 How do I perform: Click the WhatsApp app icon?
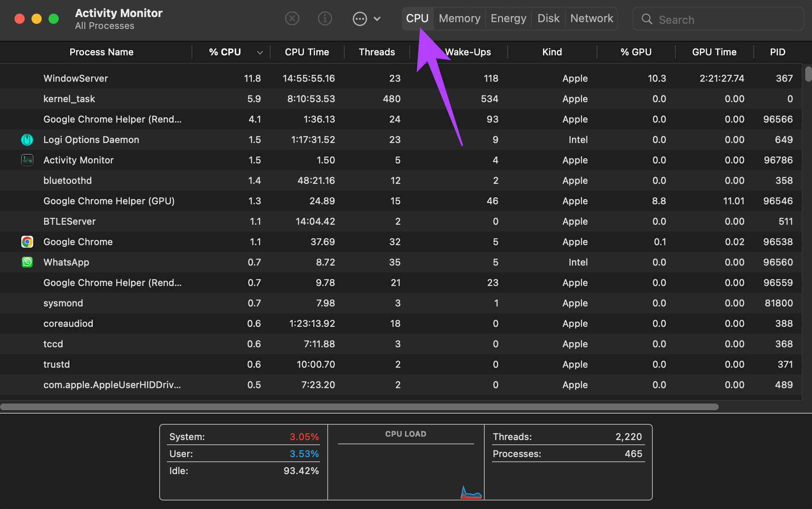[x=27, y=262]
